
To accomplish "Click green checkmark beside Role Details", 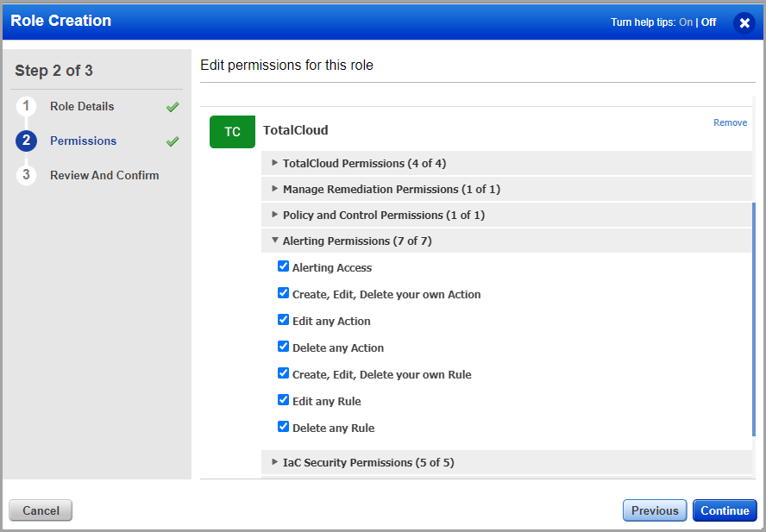I will tap(173, 107).
